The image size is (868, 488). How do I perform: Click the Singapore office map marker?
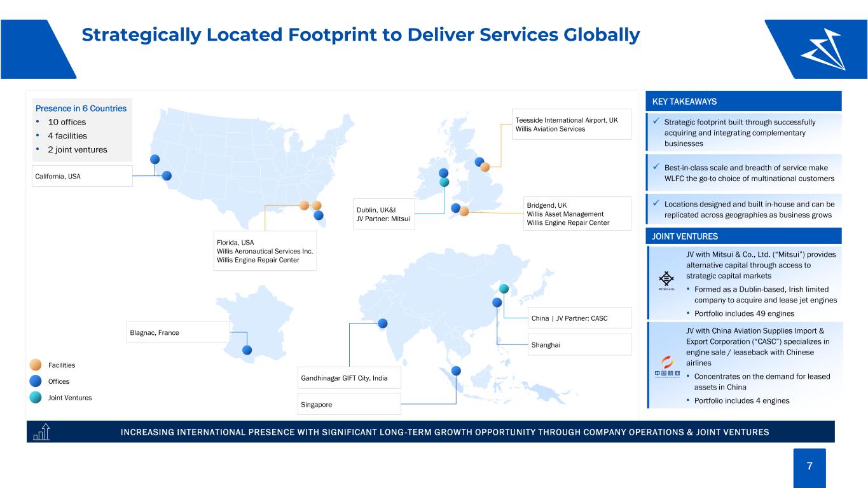456,371
